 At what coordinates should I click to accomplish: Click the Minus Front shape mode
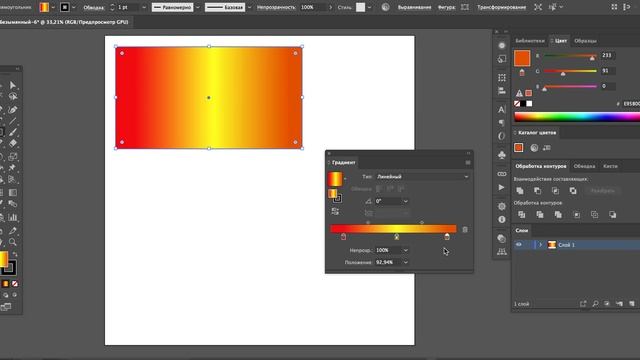538,191
